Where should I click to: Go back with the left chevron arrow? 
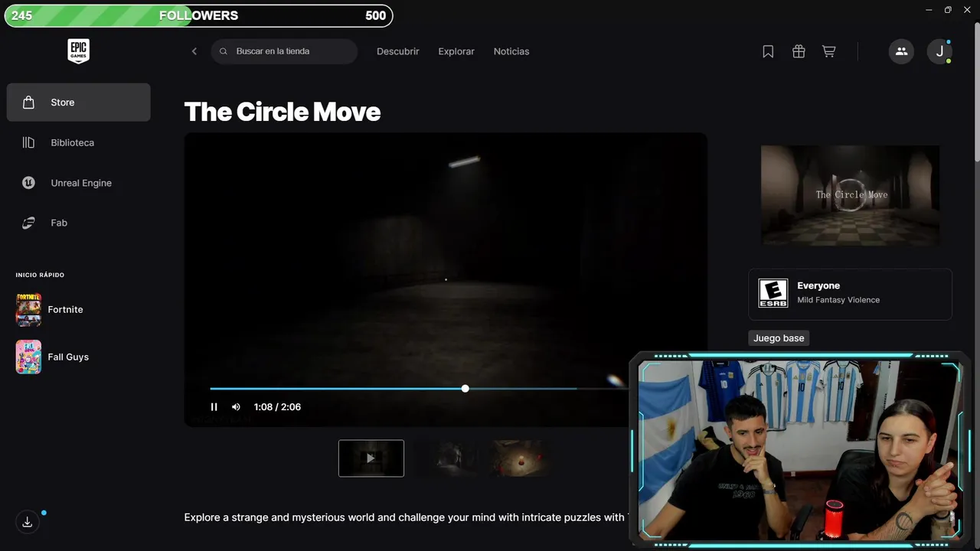click(x=194, y=51)
